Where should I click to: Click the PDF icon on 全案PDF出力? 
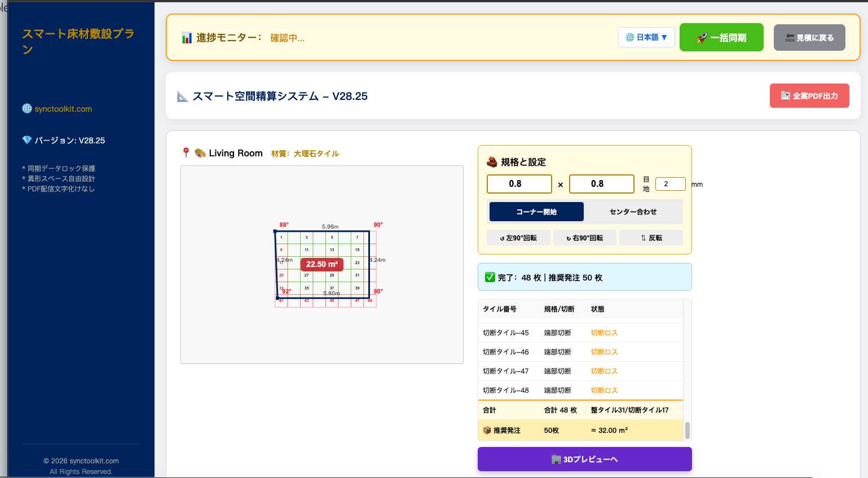pyautogui.click(x=785, y=96)
